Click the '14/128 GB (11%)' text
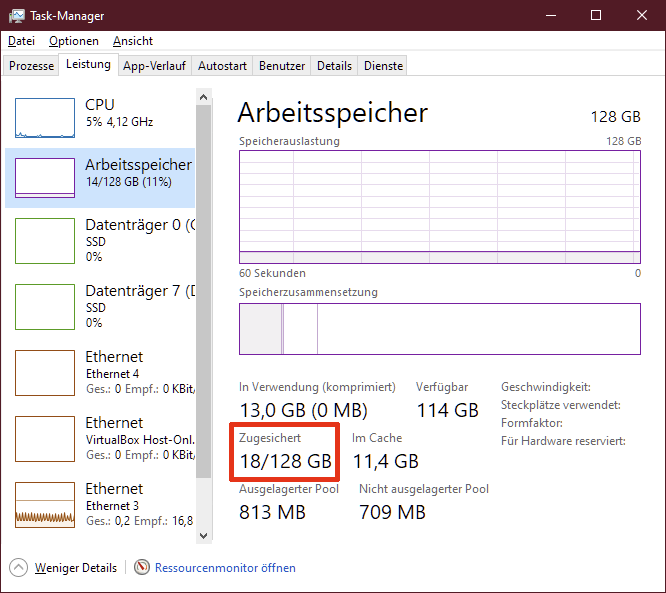The image size is (666, 593). 129,182
